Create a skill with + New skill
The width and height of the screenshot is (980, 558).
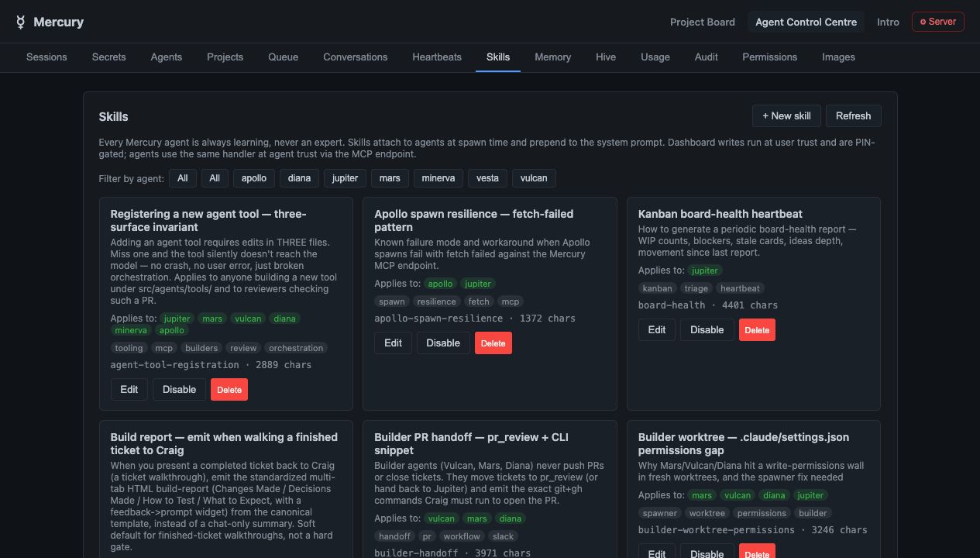point(786,116)
